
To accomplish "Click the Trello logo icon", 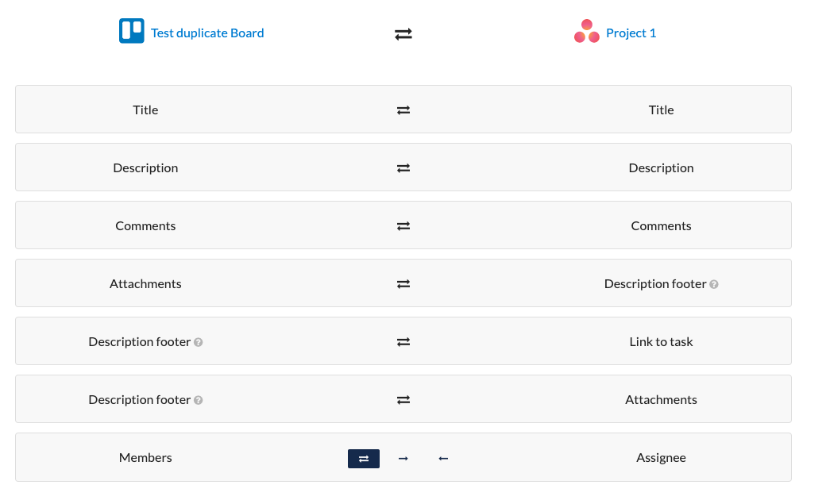I will 131,31.
